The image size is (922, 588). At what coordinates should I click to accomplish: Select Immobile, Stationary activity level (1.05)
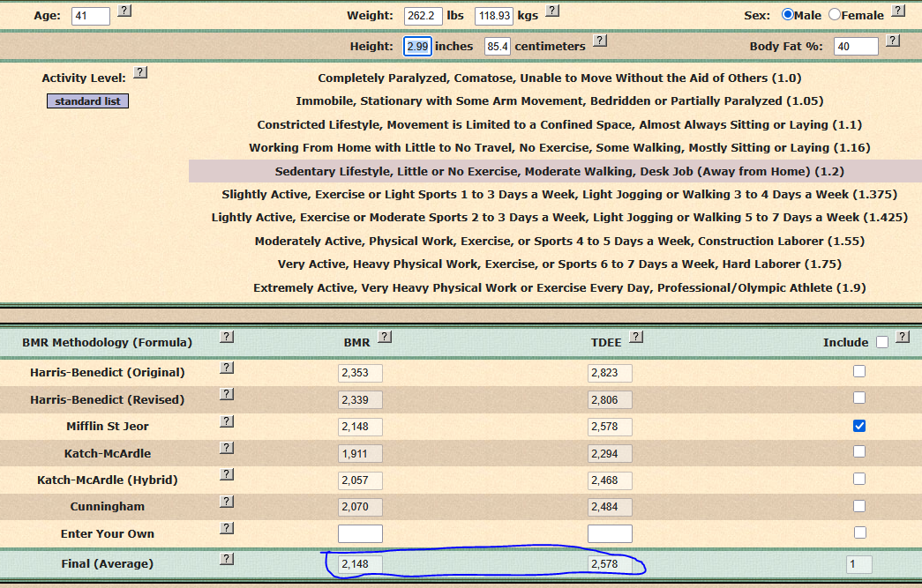point(559,101)
